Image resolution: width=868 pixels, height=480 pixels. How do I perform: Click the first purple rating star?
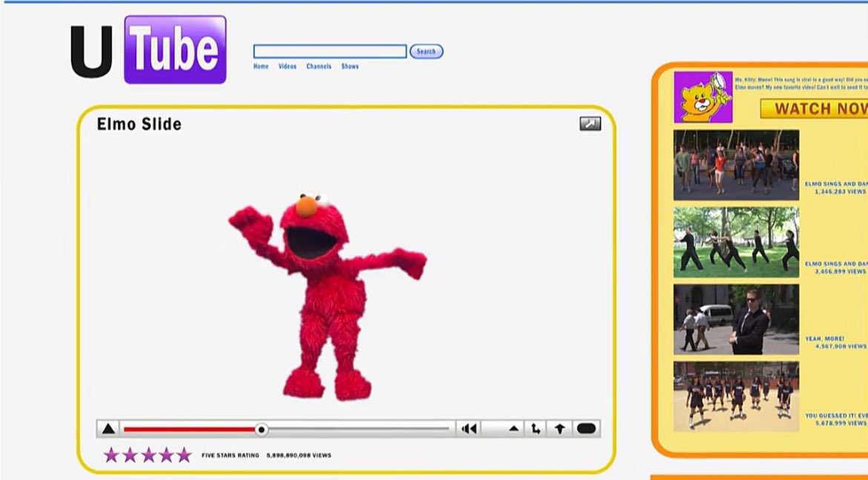[111, 455]
